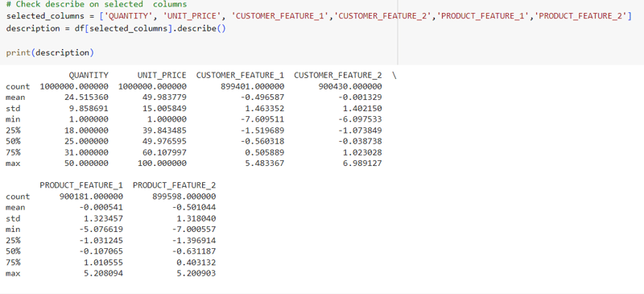The height and width of the screenshot is (294, 644).
Task: Click 'description' variable in the assignment line
Action: click(x=33, y=28)
